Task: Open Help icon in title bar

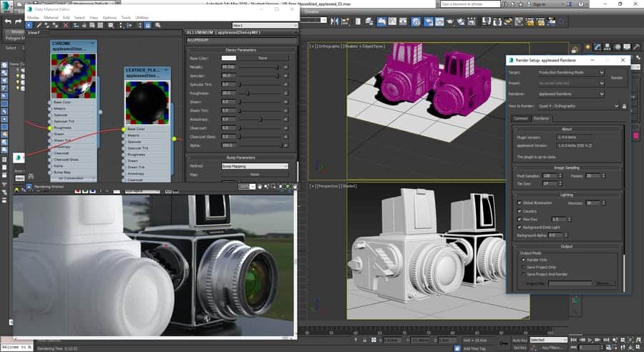Action: click(581, 4)
